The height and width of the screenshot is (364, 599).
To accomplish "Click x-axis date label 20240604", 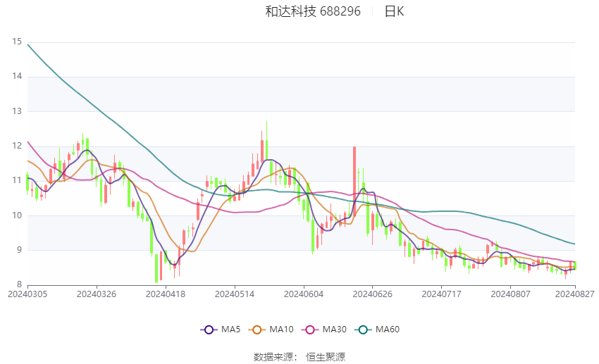I will pos(304,294).
